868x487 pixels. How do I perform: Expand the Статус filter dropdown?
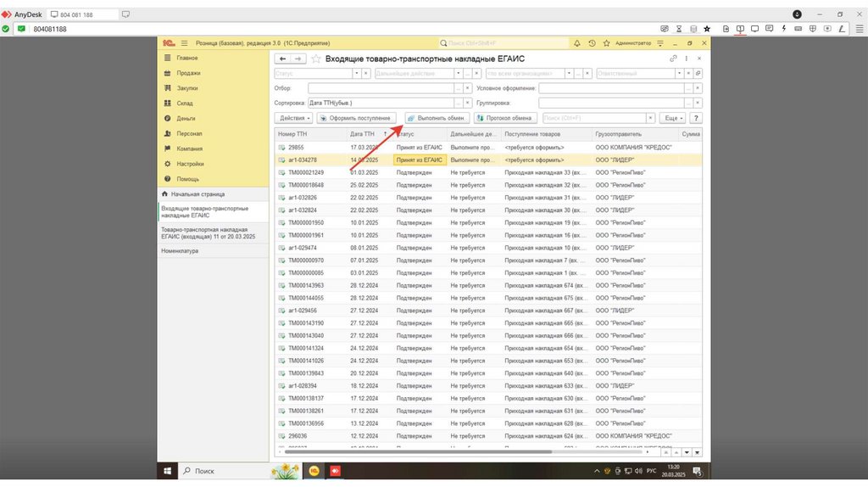point(356,74)
